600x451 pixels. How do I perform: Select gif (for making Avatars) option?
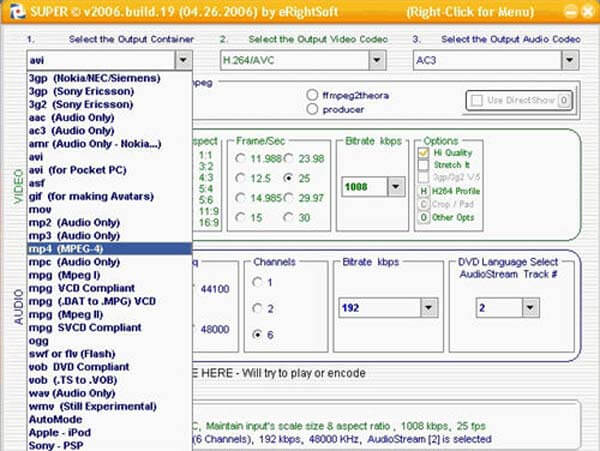(x=109, y=196)
